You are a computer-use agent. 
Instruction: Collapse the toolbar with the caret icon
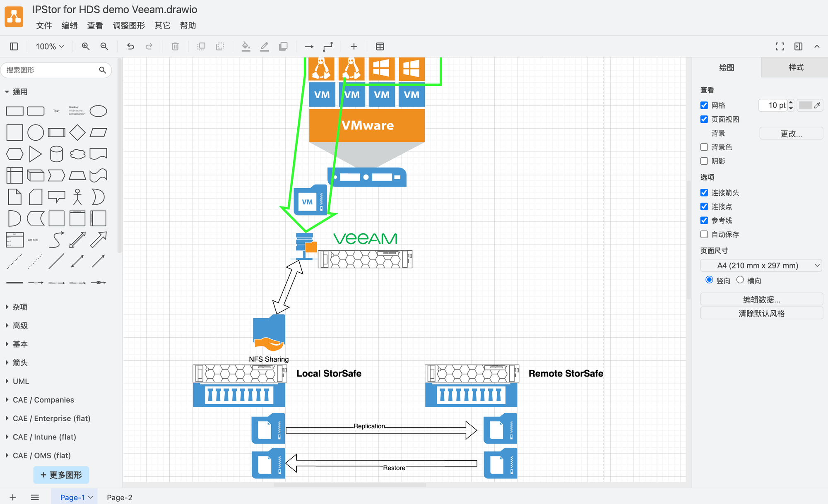click(x=817, y=46)
